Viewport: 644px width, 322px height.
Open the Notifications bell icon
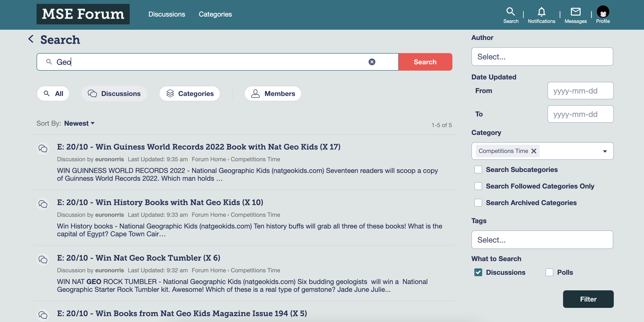coord(541,15)
